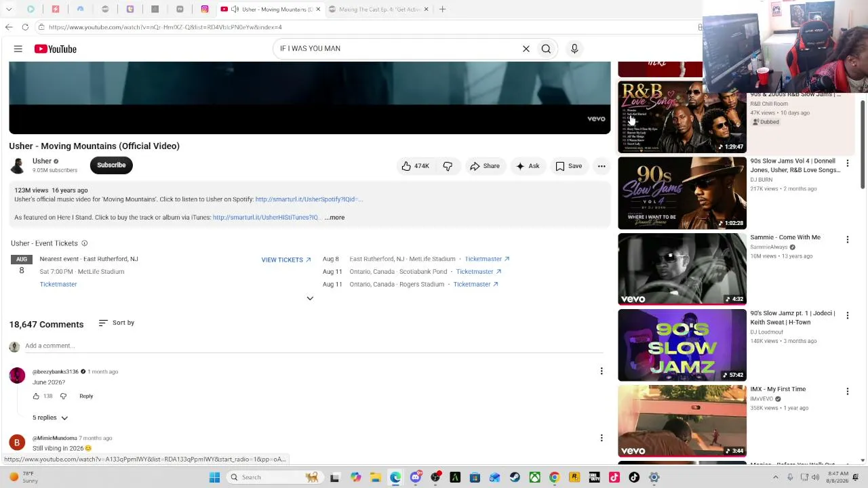Click the browser address bar URL
This screenshot has height=488, width=868.
pyautogui.click(x=165, y=27)
